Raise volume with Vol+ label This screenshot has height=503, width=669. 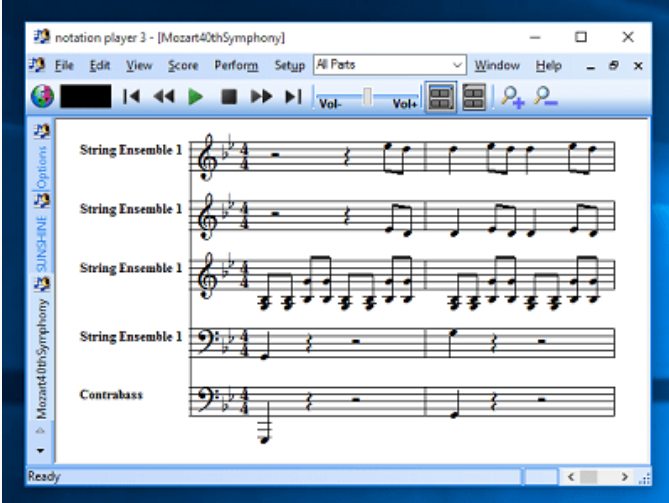point(404,104)
